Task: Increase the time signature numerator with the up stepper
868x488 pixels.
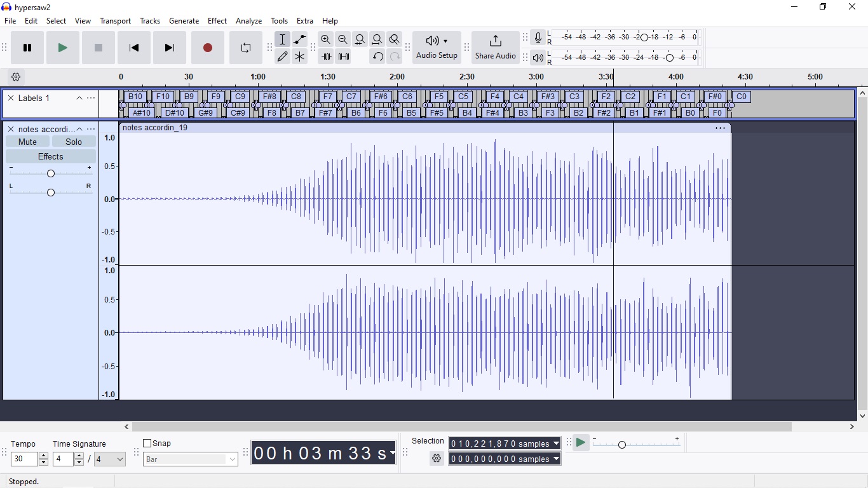Action: pyautogui.click(x=79, y=456)
